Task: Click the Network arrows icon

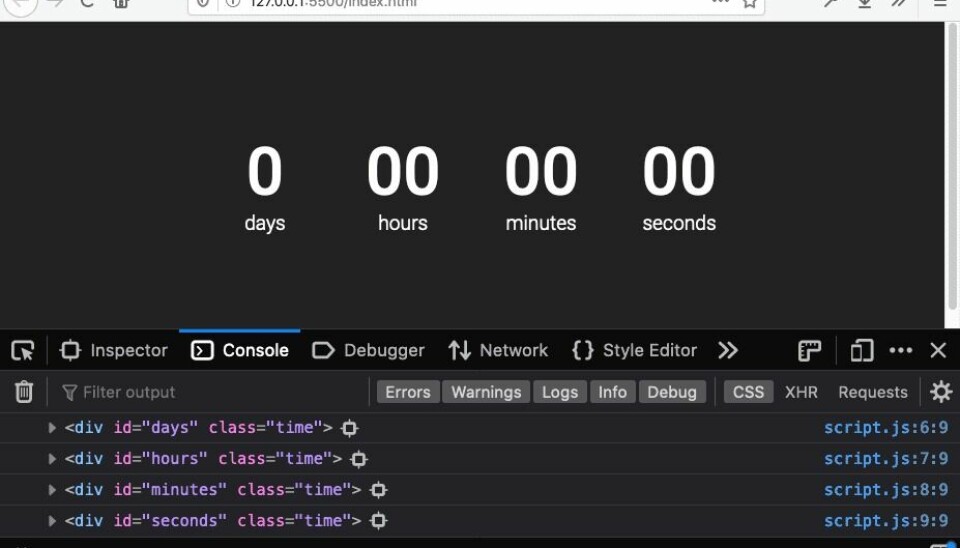Action: click(x=460, y=351)
